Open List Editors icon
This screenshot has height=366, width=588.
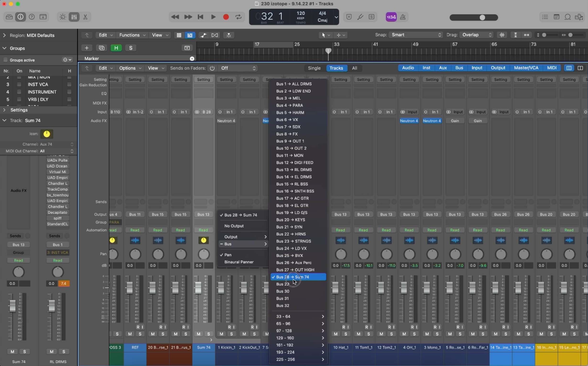point(545,17)
